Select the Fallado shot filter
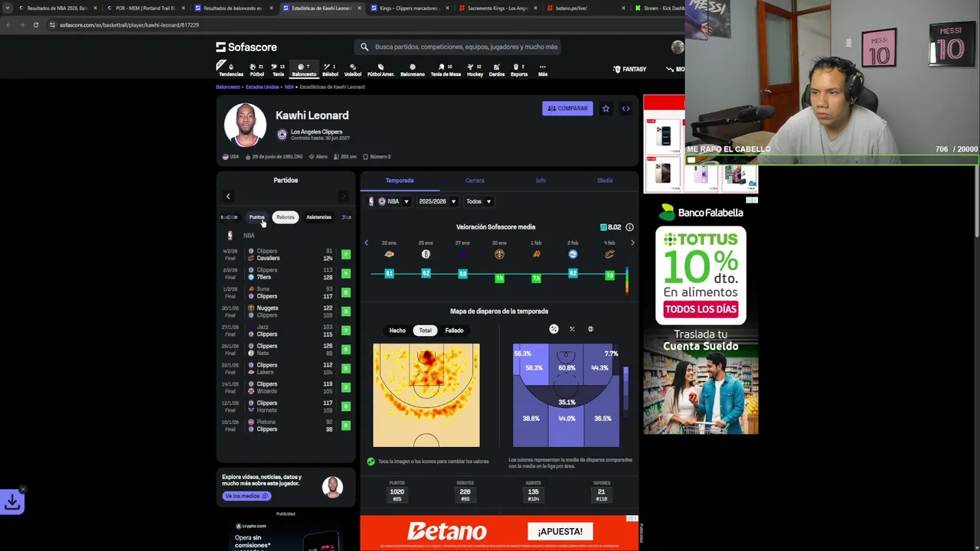Viewport: 980px width, 551px height. pos(454,331)
